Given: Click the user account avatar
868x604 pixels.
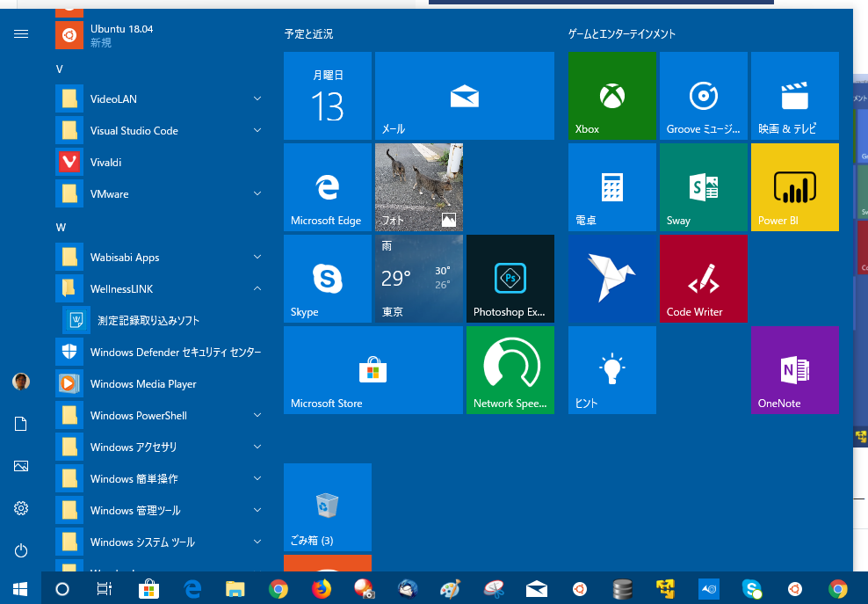Looking at the screenshot, I should [21, 382].
